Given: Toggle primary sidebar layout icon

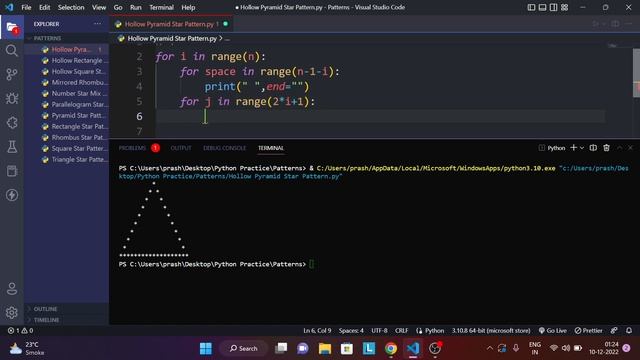Looking at the screenshot, I should (x=531, y=7).
